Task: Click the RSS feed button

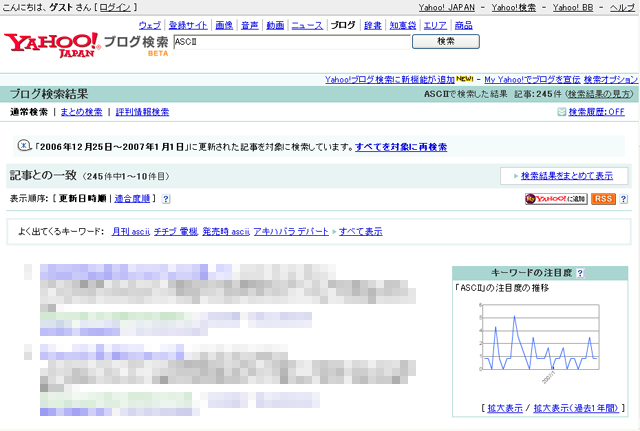Action: 603,199
